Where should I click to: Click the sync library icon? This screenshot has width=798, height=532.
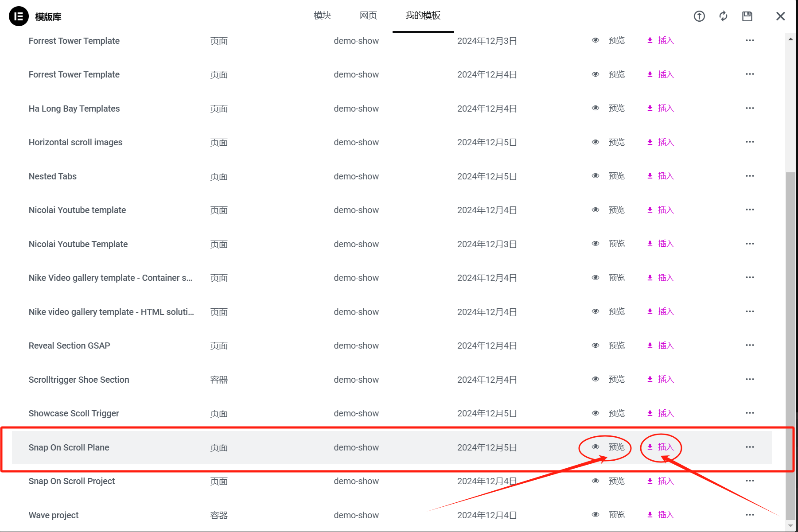pos(723,16)
